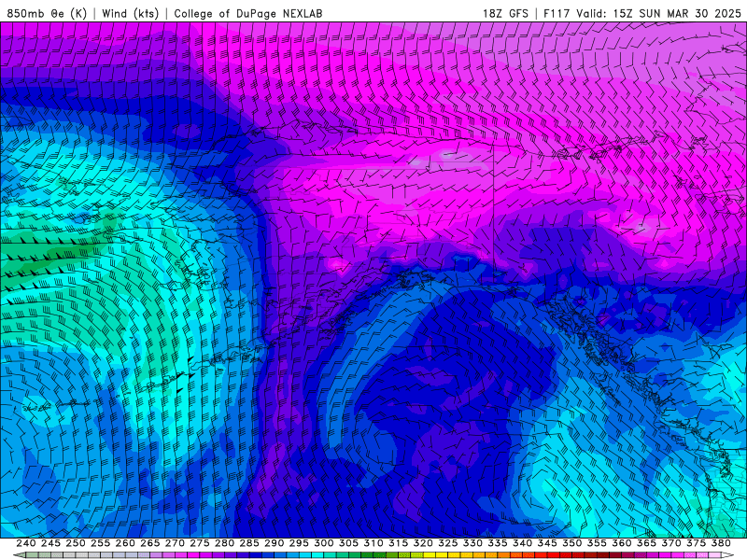Image resolution: width=747 pixels, height=560 pixels.
Task: Click the 265 colorbar scale value
Action: pyautogui.click(x=150, y=543)
